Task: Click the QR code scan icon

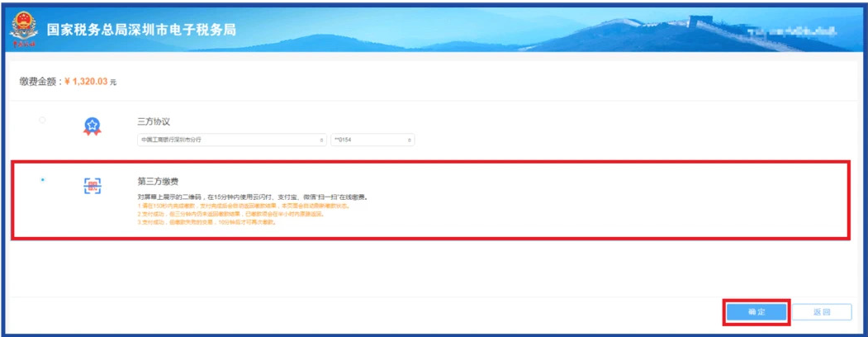Action: pyautogui.click(x=92, y=186)
